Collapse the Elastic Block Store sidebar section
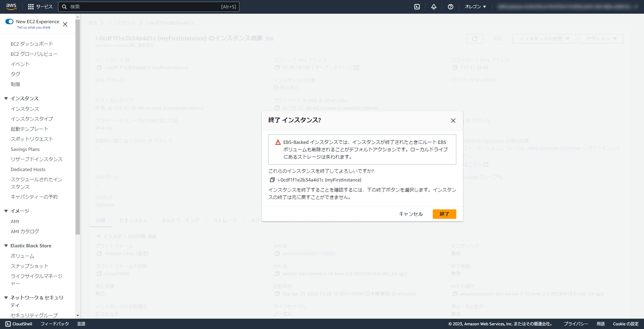The width and height of the screenshot is (644, 329). (x=6, y=245)
